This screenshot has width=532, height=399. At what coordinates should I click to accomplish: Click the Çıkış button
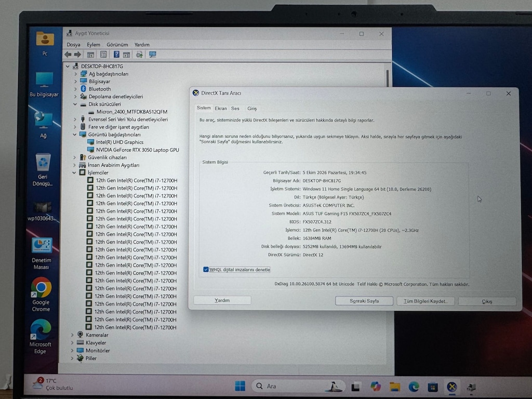(x=487, y=301)
